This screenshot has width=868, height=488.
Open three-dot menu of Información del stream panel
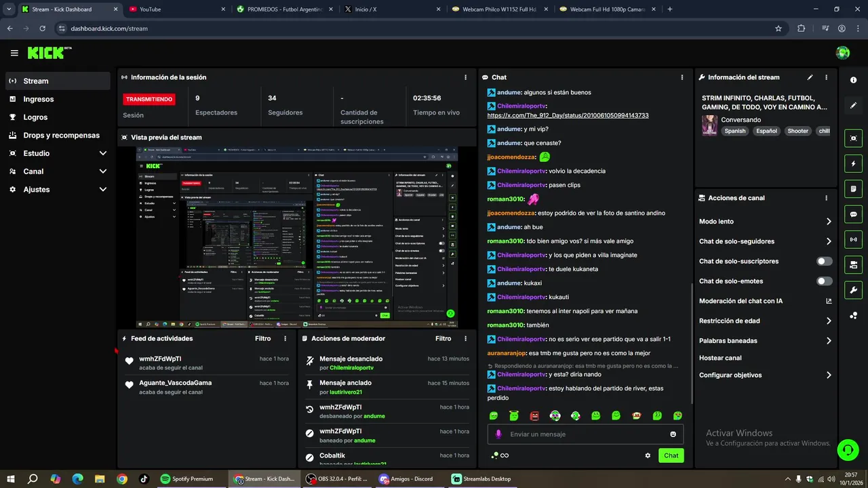click(x=826, y=77)
